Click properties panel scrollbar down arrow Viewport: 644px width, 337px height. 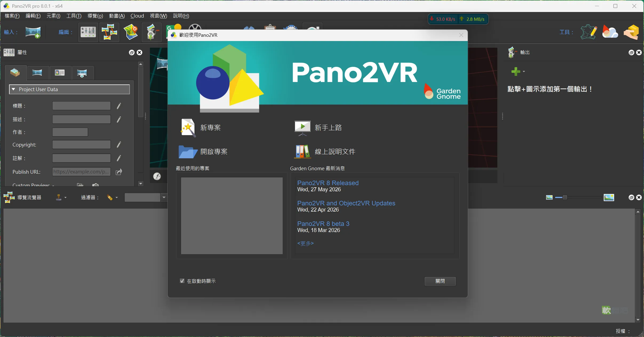(141, 184)
